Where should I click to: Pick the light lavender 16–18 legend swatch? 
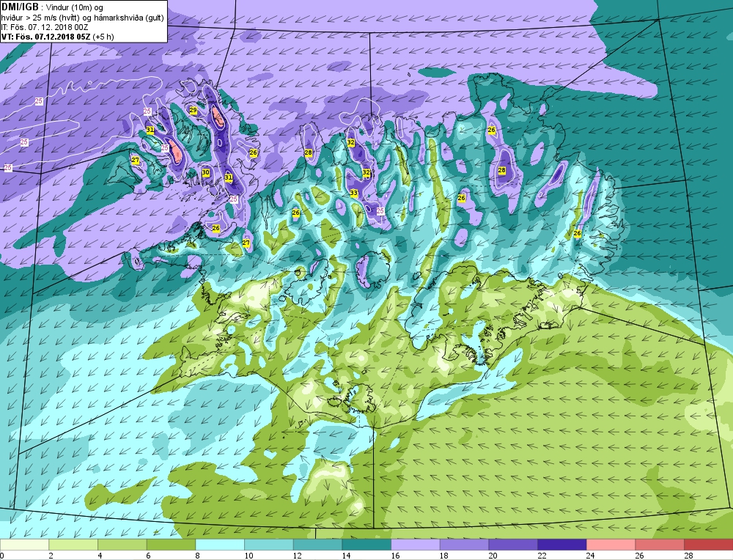point(415,545)
